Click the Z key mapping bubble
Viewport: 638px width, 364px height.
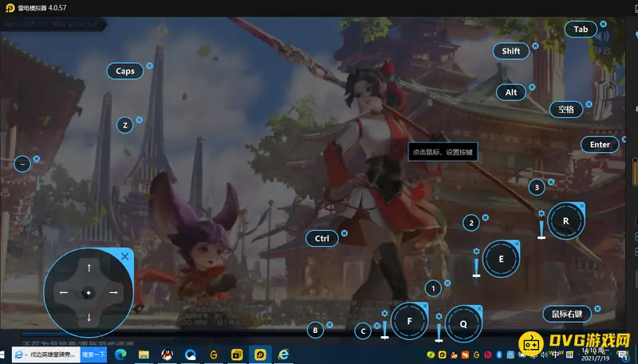tap(124, 125)
